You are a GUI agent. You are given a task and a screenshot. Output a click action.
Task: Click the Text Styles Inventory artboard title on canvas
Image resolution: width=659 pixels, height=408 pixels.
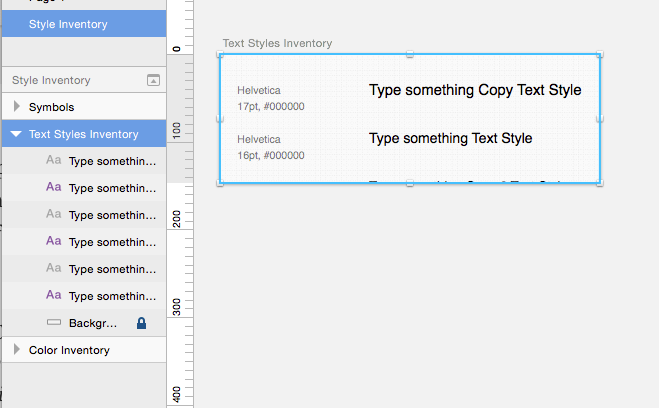point(277,43)
